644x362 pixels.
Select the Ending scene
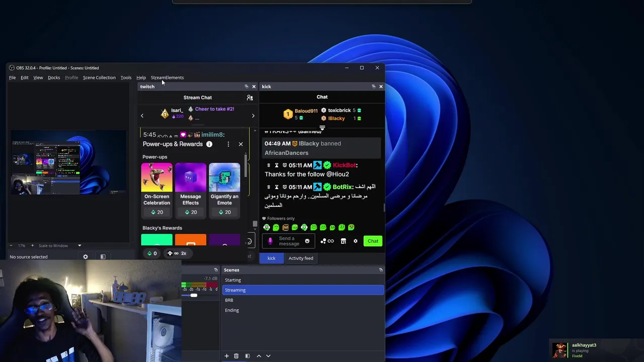[303, 310]
